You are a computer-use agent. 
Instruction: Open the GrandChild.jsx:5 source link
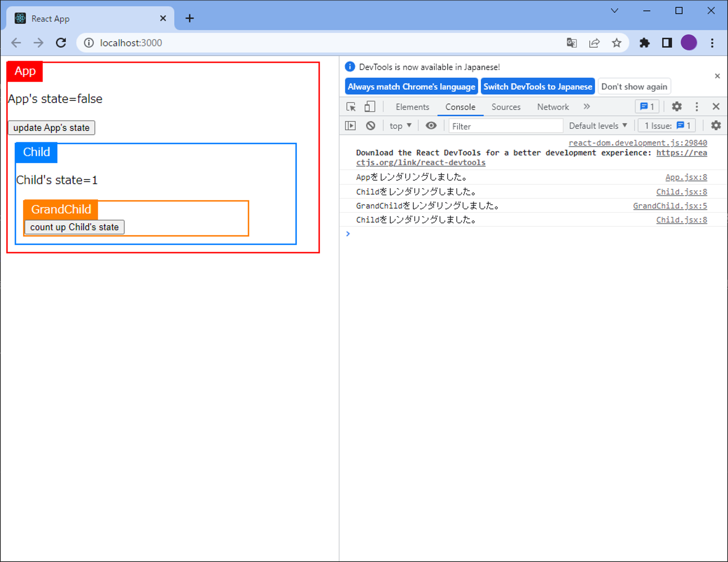point(670,206)
